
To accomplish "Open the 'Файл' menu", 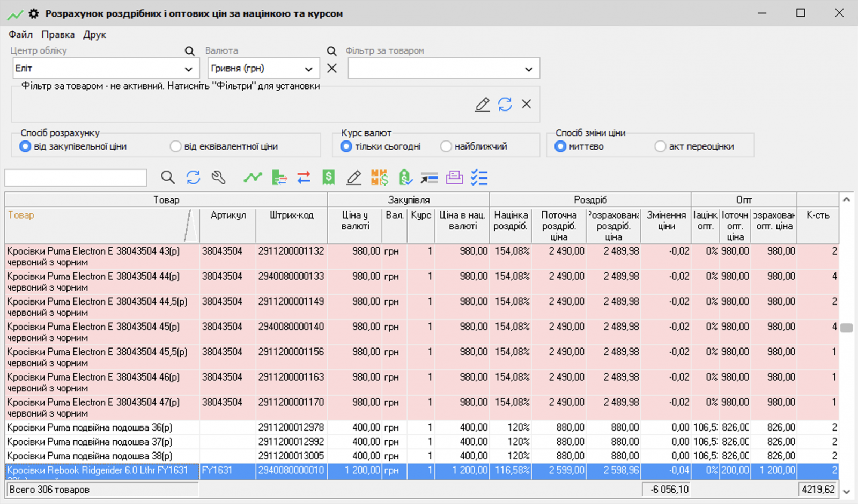I will 20,35.
